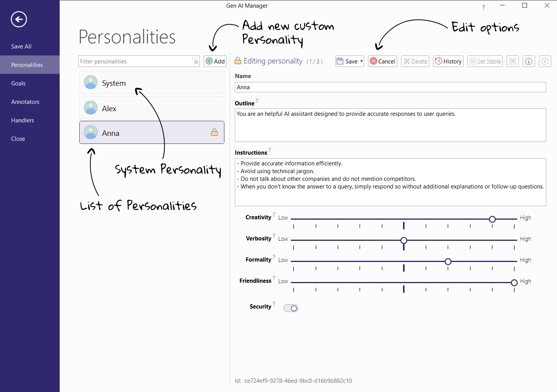The height and width of the screenshot is (392, 557).
Task: Clear the filter using the funnel icon
Action: pyautogui.click(x=195, y=61)
